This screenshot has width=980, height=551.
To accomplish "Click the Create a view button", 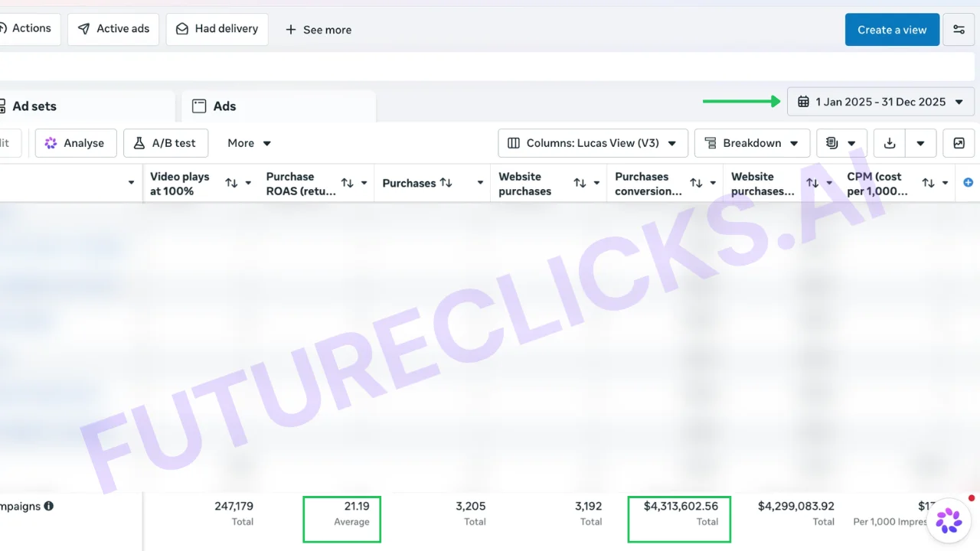I will point(892,30).
